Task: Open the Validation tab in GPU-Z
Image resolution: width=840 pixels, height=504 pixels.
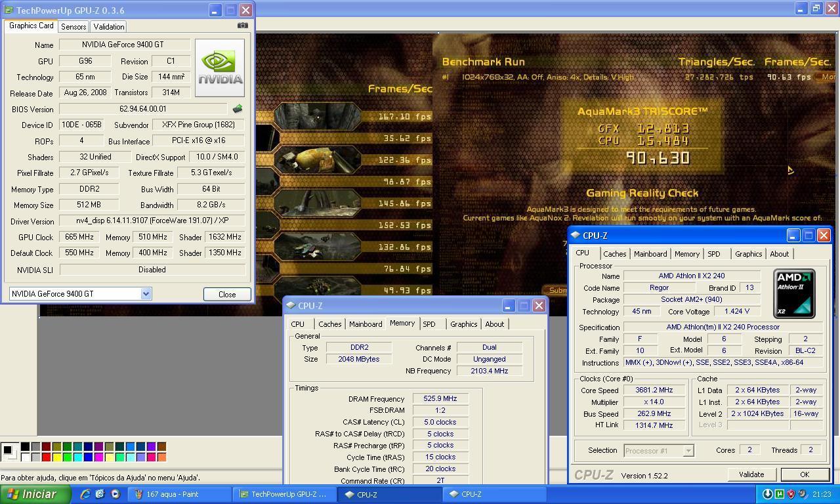Action: (109, 27)
